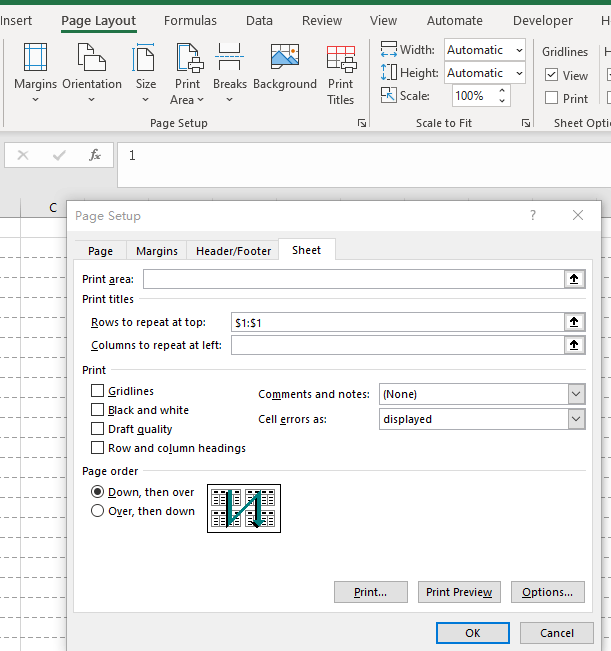Select Down, then over page order

point(97,492)
